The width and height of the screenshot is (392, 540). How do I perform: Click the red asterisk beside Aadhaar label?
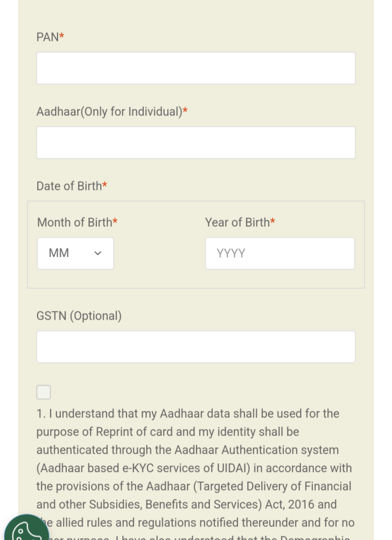click(x=185, y=111)
